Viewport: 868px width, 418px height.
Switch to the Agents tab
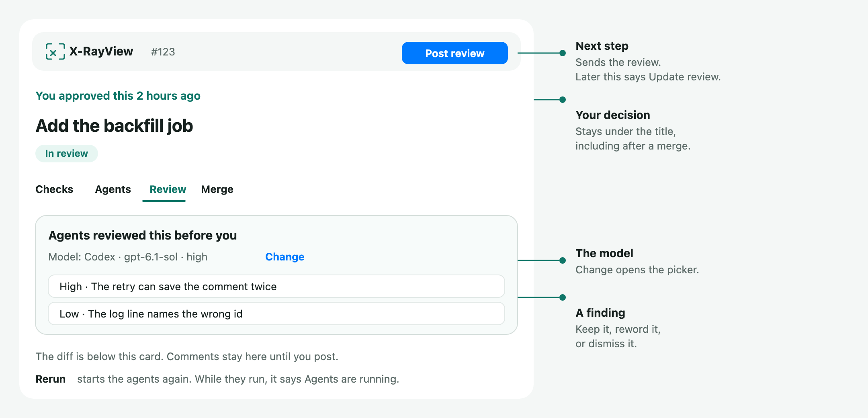coord(113,189)
